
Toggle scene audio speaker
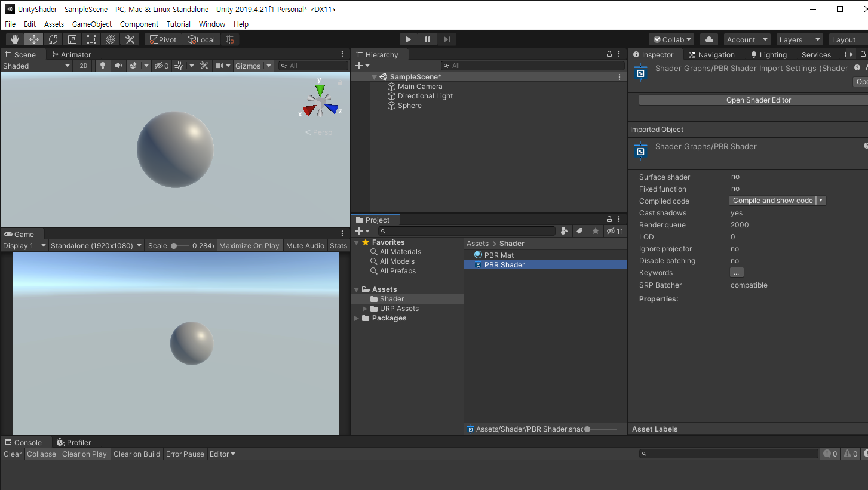[x=118, y=66]
